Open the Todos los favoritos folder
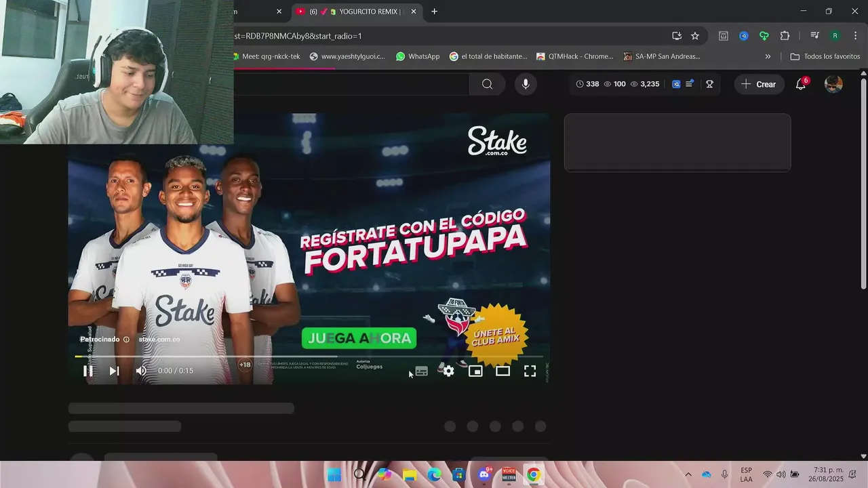The height and width of the screenshot is (488, 868). pos(825,56)
